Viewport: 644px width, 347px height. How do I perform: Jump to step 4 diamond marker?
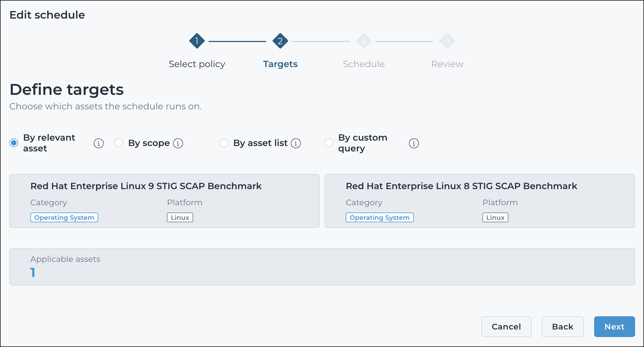click(x=447, y=41)
